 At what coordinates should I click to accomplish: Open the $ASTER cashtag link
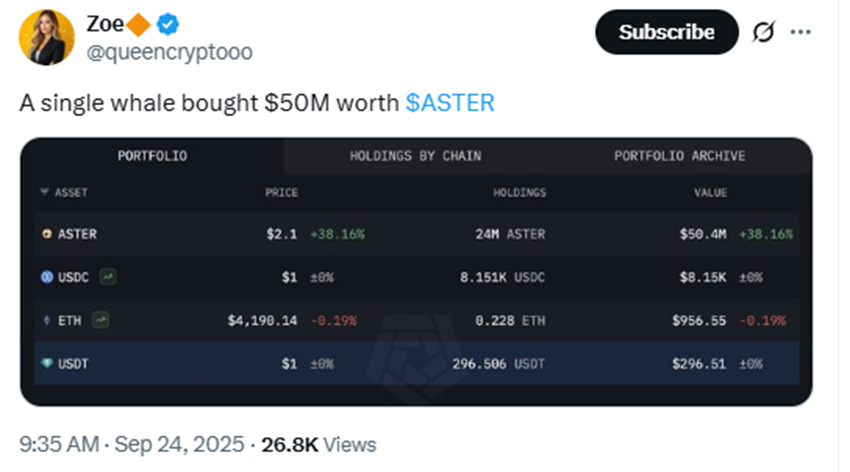450,103
